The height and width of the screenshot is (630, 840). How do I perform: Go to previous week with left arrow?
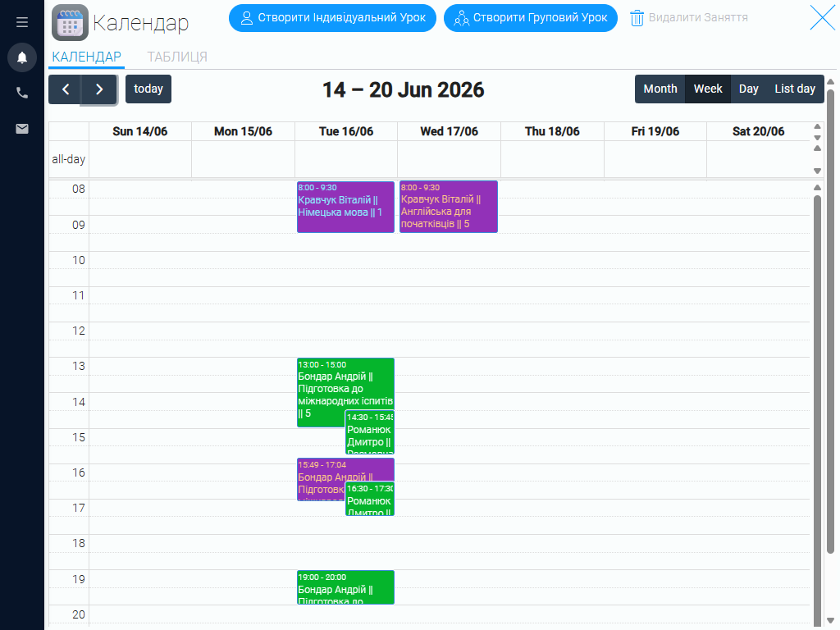pyautogui.click(x=66, y=89)
